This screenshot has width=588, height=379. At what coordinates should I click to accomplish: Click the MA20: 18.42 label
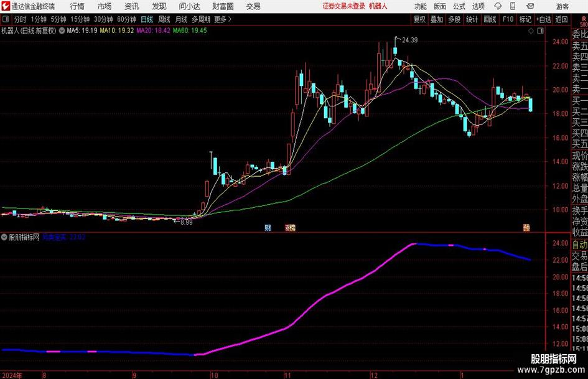pos(153,30)
